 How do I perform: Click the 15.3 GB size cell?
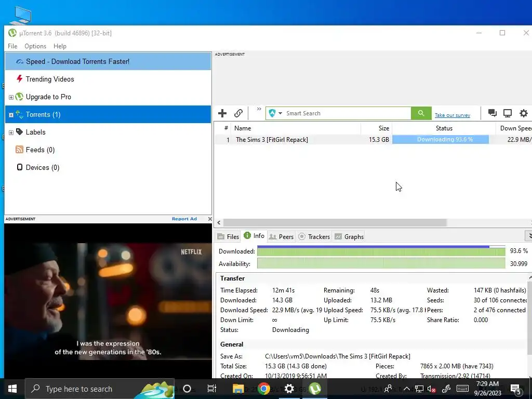point(379,139)
